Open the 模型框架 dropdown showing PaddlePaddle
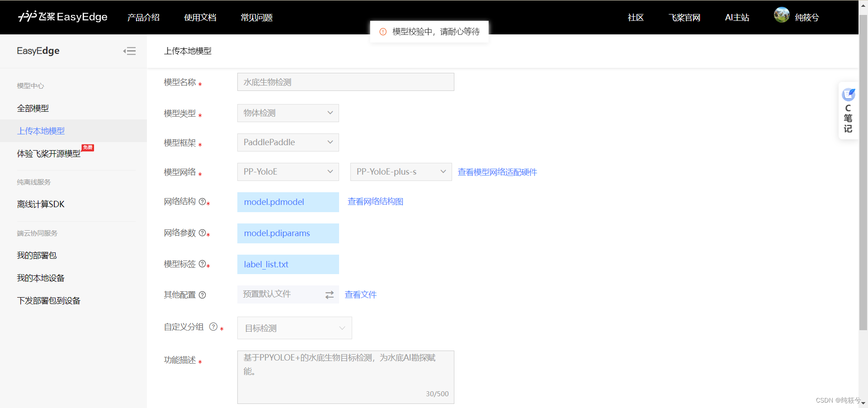 click(288, 142)
